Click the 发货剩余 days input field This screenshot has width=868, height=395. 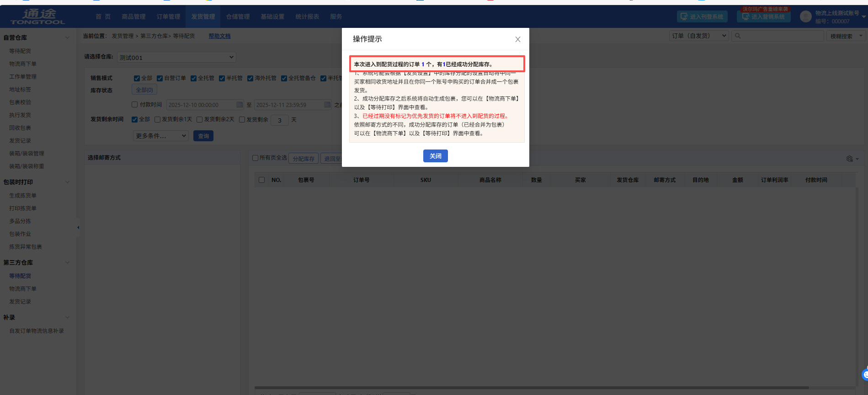(x=280, y=120)
